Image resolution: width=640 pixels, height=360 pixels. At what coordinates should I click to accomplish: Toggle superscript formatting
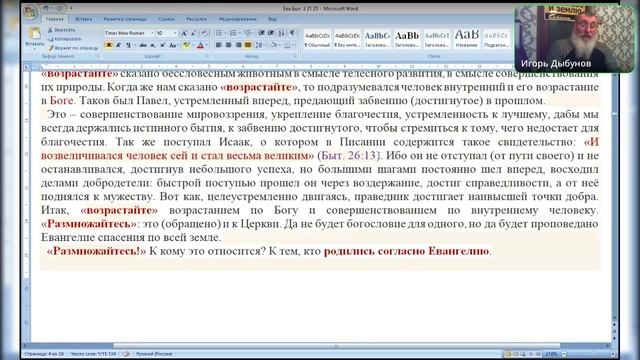162,45
